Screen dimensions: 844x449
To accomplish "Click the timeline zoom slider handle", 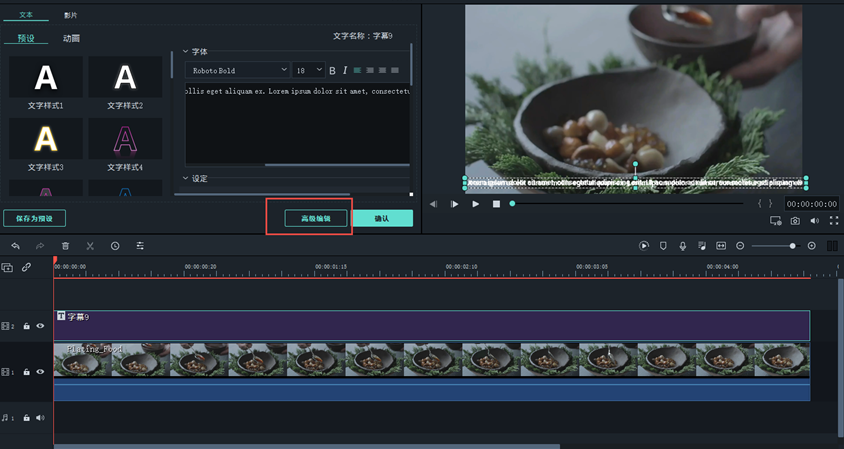I will [793, 245].
